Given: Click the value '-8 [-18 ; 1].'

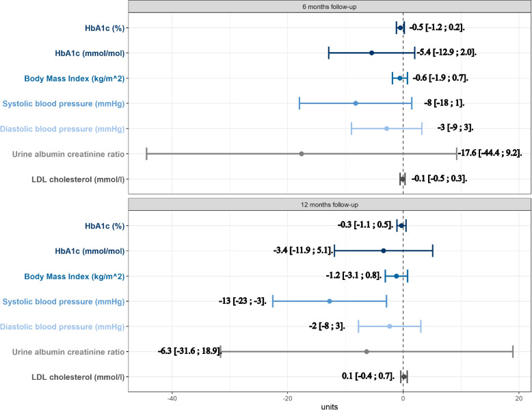Looking at the screenshot, I should [x=444, y=103].
